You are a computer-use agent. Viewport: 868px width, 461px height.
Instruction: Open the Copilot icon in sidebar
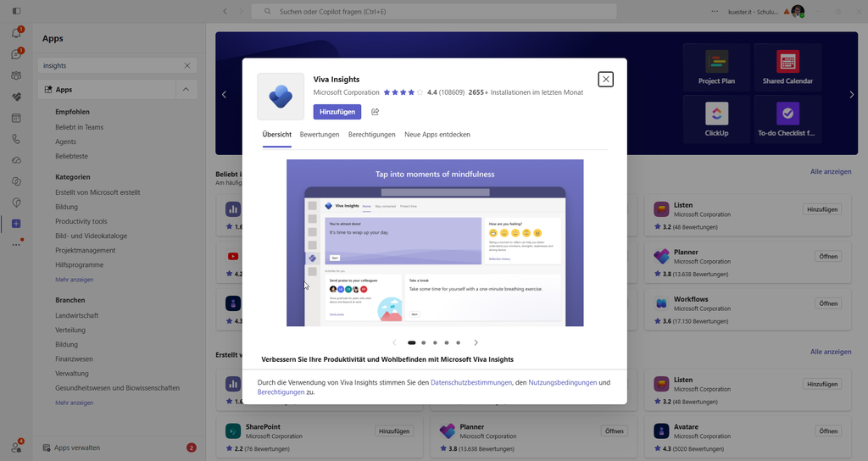[x=16, y=181]
